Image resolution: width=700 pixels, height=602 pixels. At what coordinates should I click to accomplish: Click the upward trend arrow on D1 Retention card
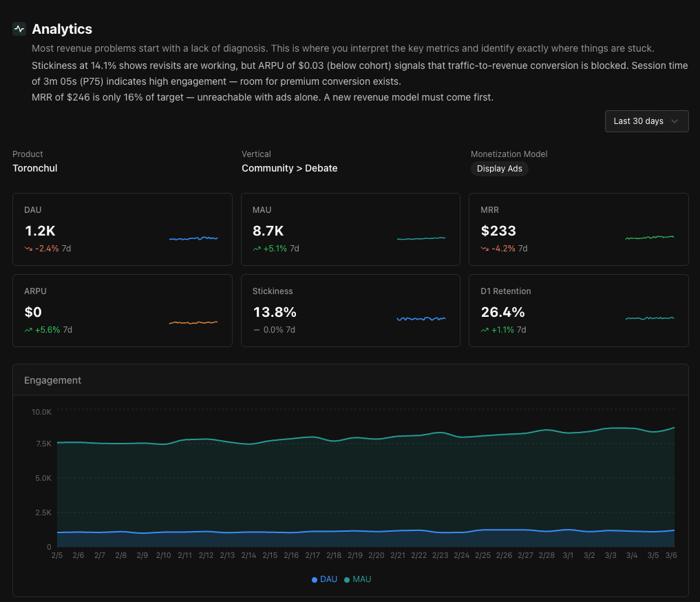click(x=485, y=330)
